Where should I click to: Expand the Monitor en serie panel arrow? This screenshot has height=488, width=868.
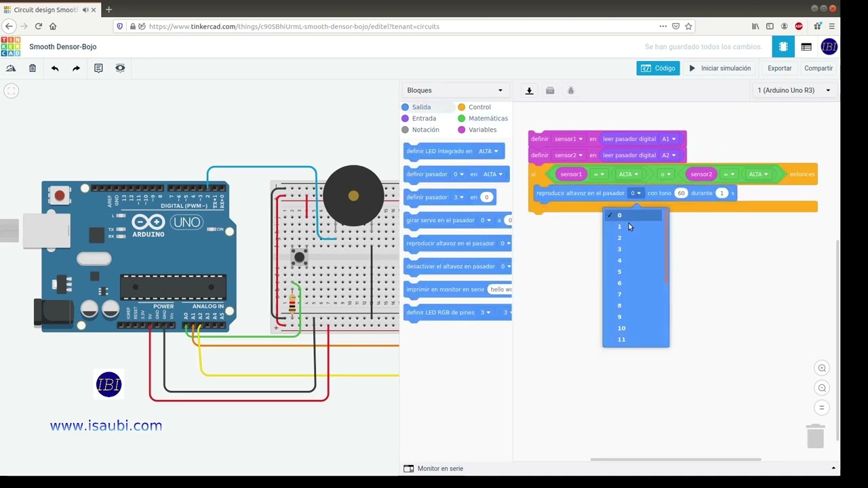coord(833,468)
